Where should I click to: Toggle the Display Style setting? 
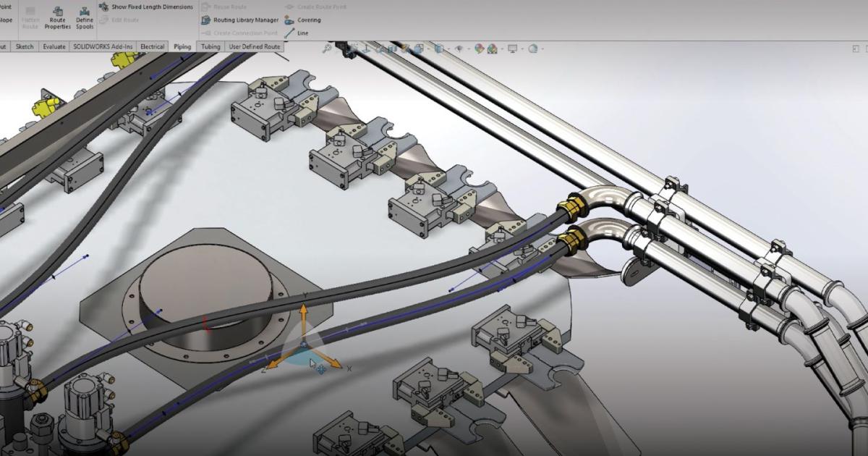[439, 49]
